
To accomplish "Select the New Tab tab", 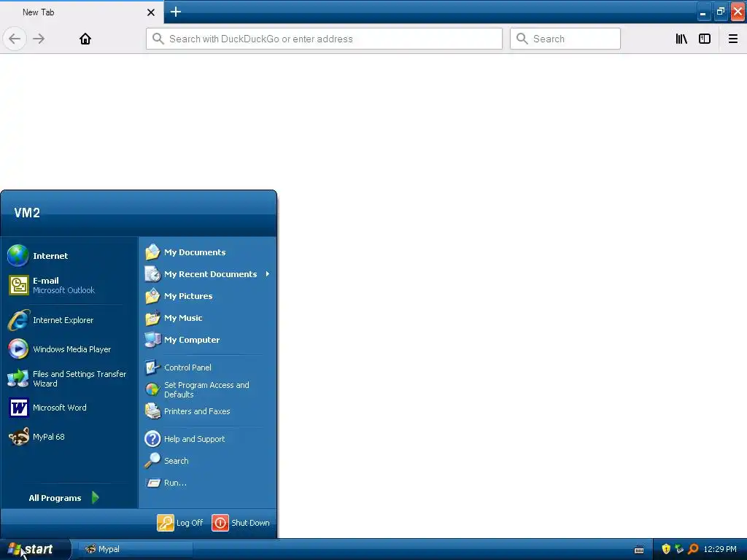I will (x=82, y=12).
